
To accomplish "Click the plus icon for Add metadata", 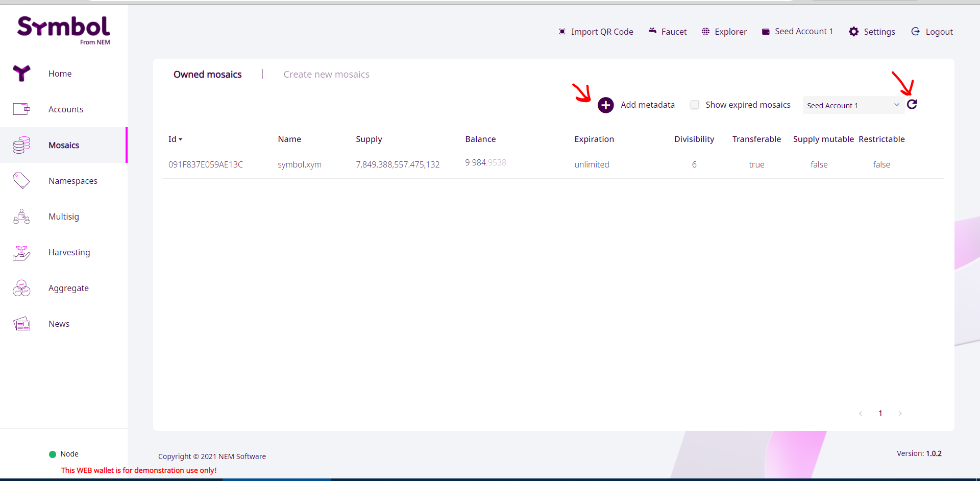I will (606, 105).
